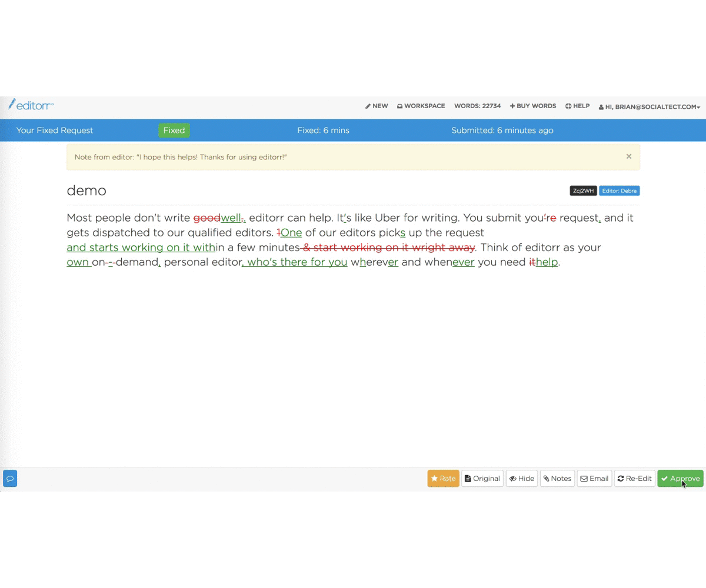Click the WORDS: 22734 counter

[x=477, y=106]
